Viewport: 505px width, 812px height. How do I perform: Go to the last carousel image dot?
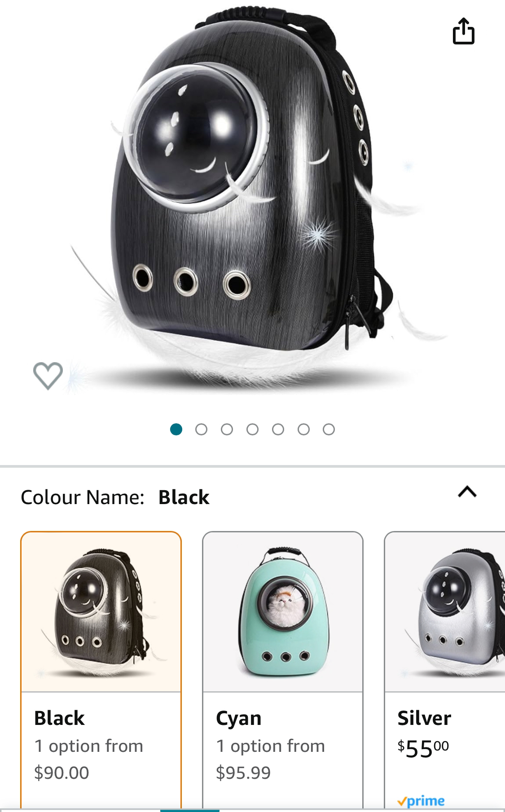pos(329,430)
